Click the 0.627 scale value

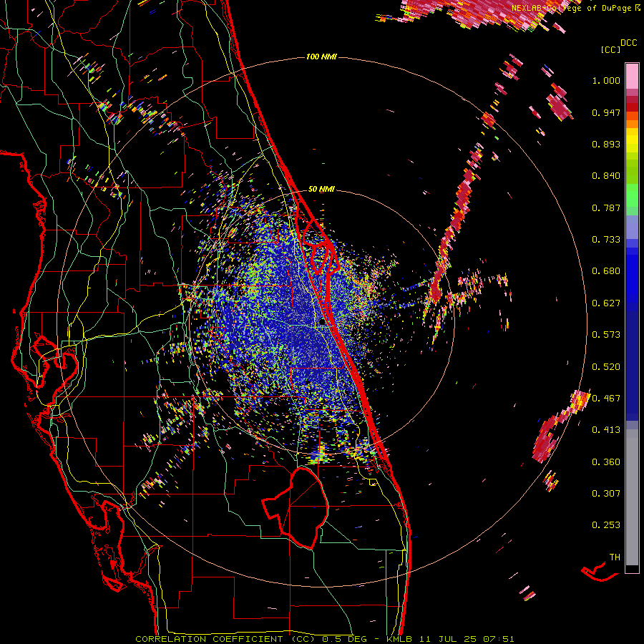pyautogui.click(x=606, y=303)
